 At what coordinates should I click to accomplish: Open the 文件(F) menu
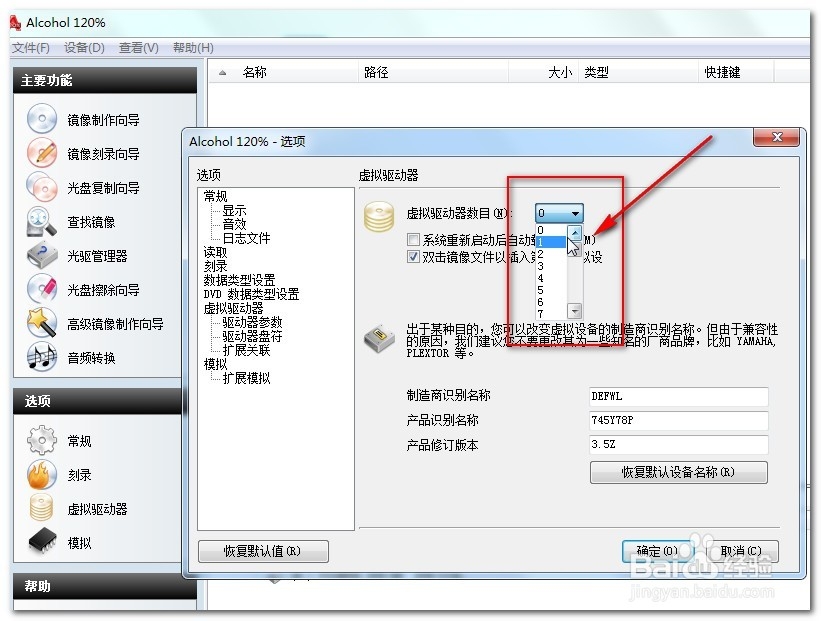click(31, 48)
